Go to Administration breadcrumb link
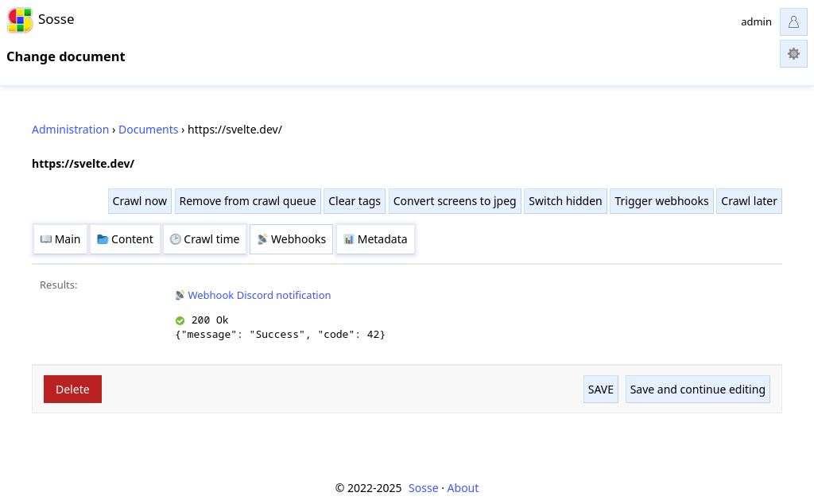Viewport: 814px width, 504px height. pos(71,130)
